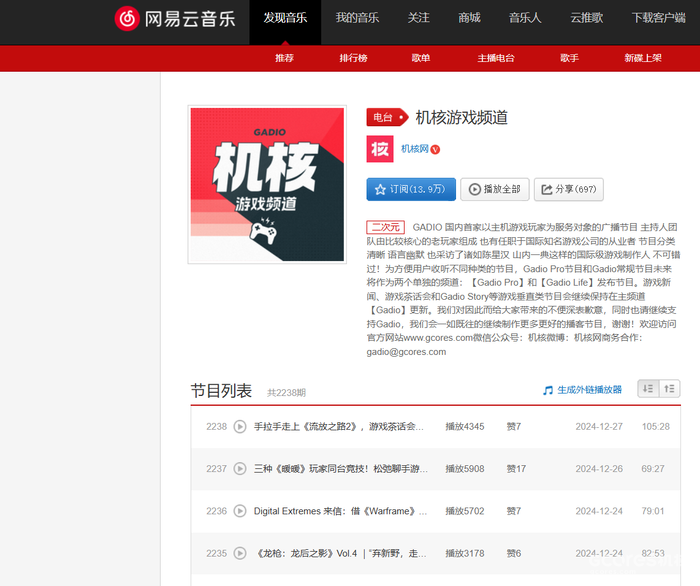Click duration 105:28
This screenshot has height=586, width=700.
point(656,427)
